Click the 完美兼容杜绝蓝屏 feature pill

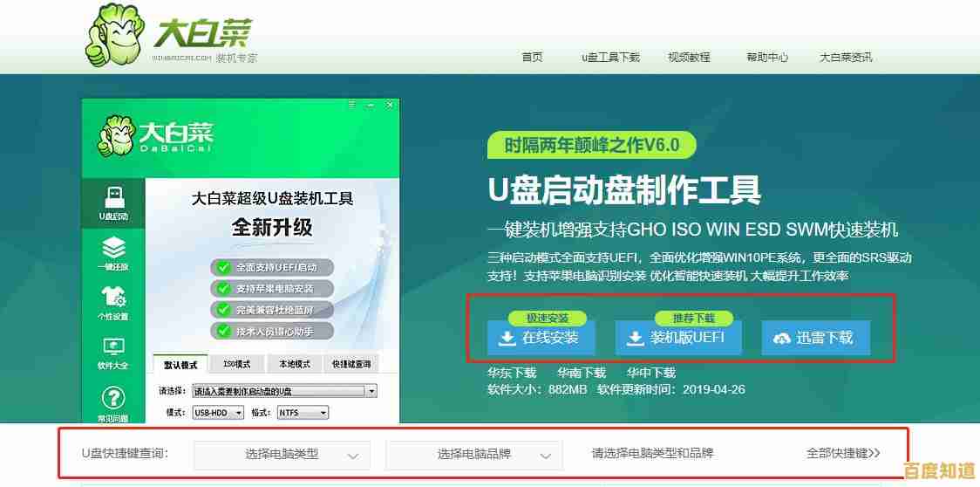tap(273, 310)
